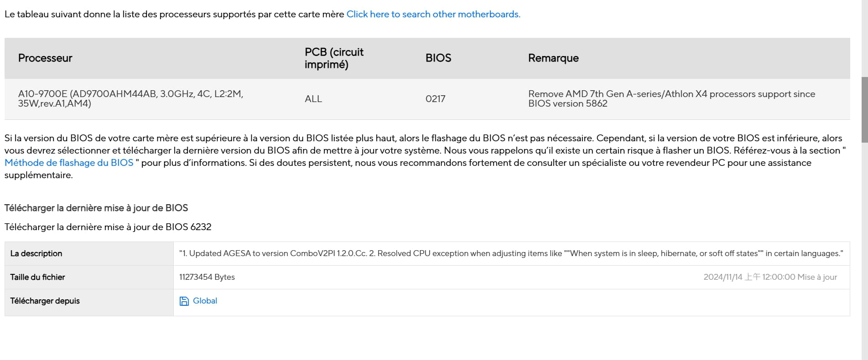Click the 'PCB (circuit imprimé)' column header

(x=334, y=58)
